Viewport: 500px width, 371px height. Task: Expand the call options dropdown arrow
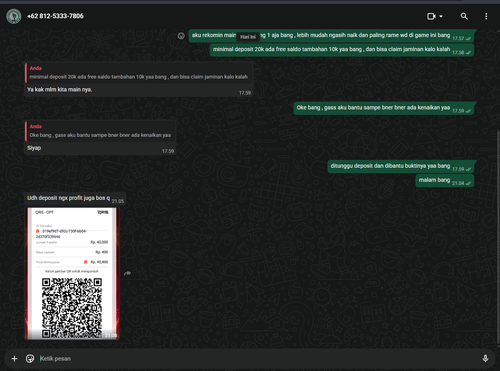(441, 16)
